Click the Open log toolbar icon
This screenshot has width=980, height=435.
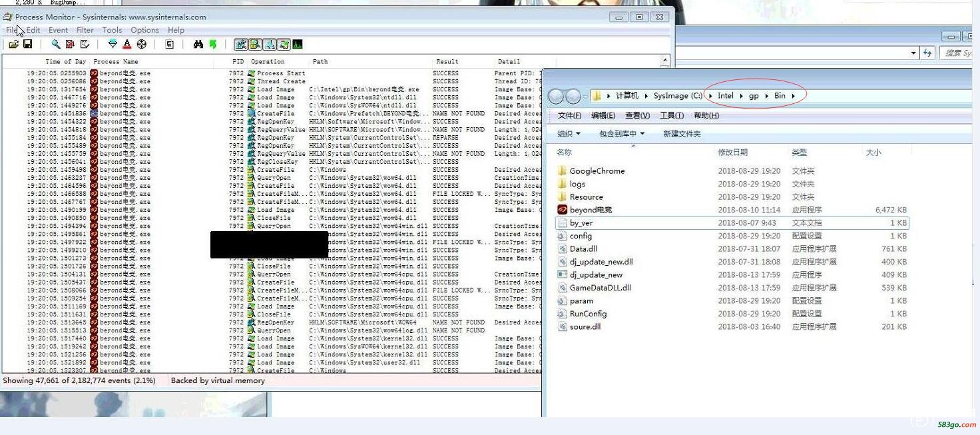(13, 45)
